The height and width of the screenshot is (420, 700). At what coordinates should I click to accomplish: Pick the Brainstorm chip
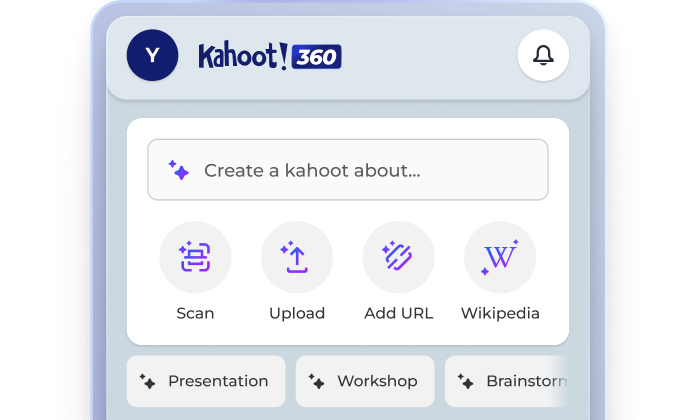tap(507, 381)
